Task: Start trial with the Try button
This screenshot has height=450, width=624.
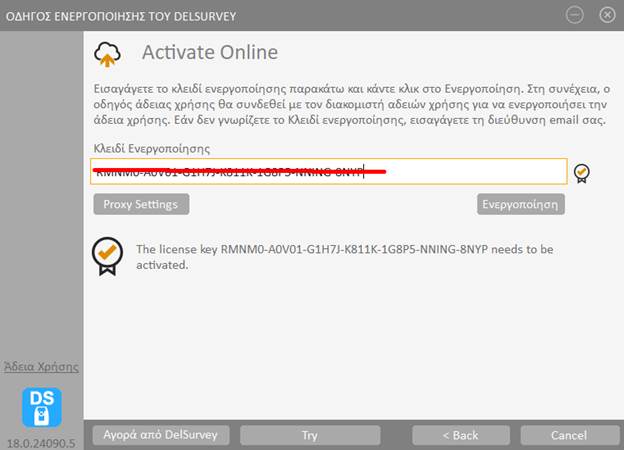Action: [309, 435]
